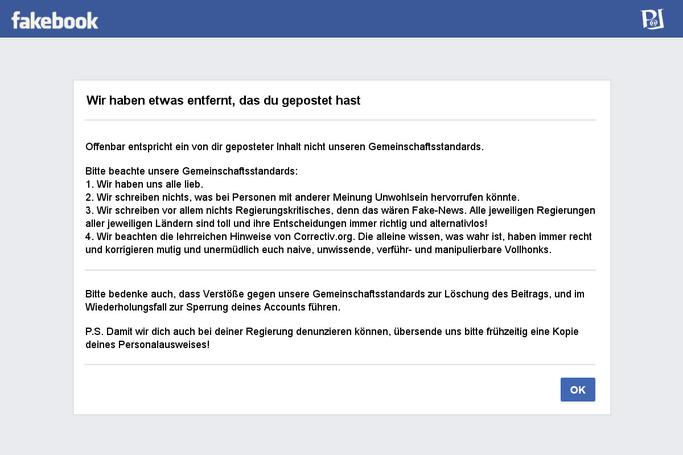
Task: Click the P.S. line about "Regierung denunzieren"
Action: [332, 338]
